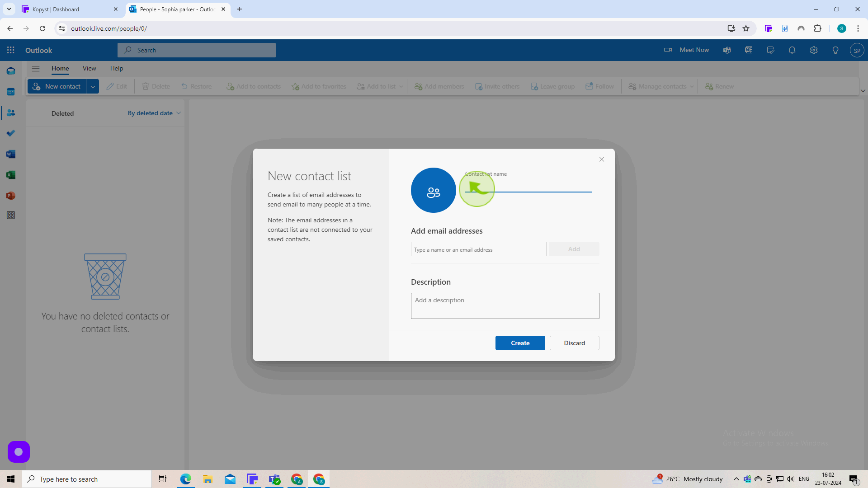Click the Home tab in ribbon
Image resolution: width=868 pixels, height=488 pixels.
coord(60,68)
